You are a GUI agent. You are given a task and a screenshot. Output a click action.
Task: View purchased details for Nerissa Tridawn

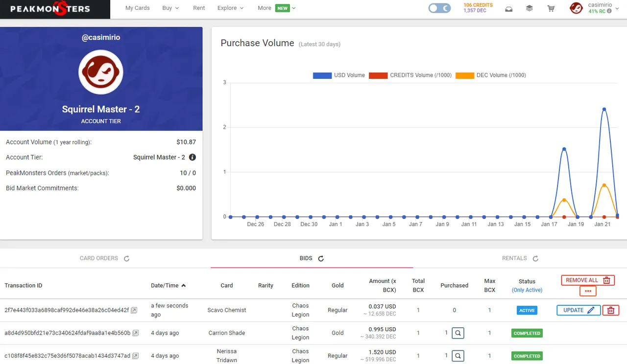tap(458, 356)
